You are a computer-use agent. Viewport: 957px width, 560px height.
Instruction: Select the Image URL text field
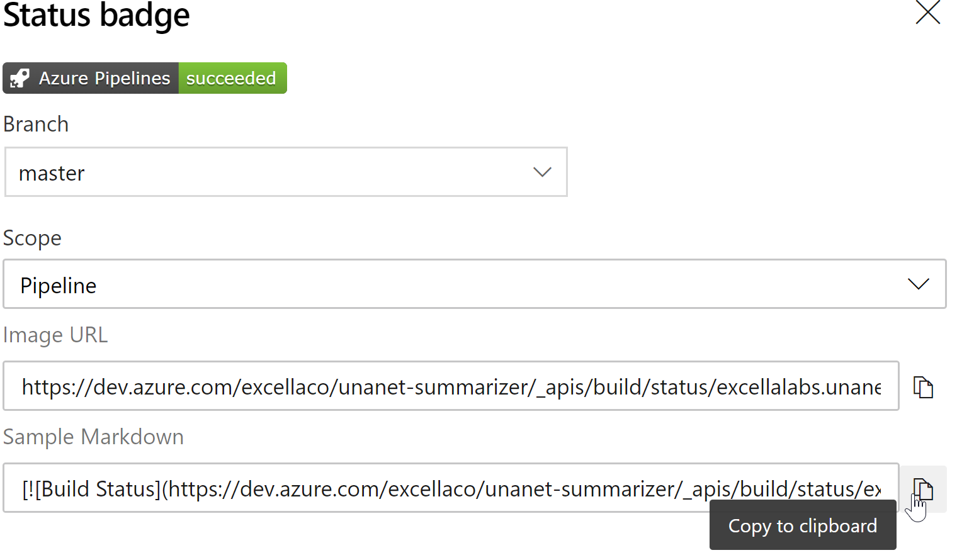point(451,386)
